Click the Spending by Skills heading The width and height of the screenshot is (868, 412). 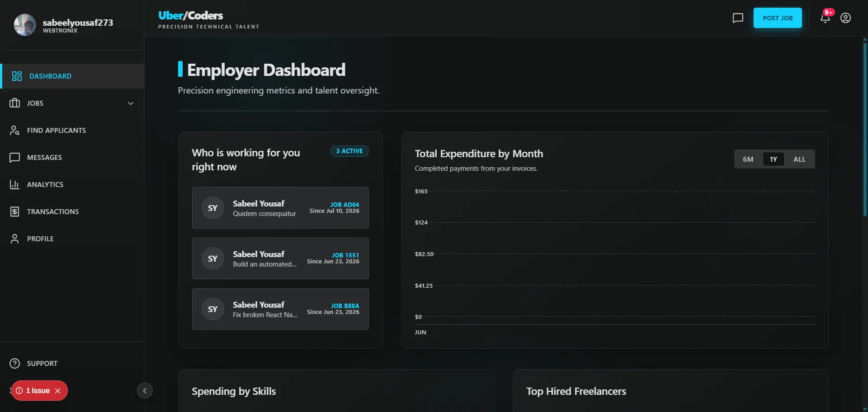pos(234,391)
